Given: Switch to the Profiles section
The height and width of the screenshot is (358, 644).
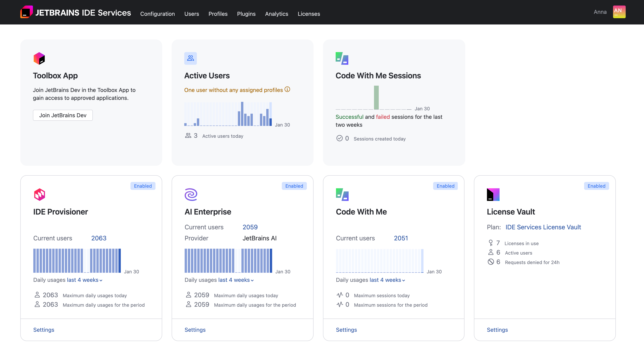Looking at the screenshot, I should point(218,14).
